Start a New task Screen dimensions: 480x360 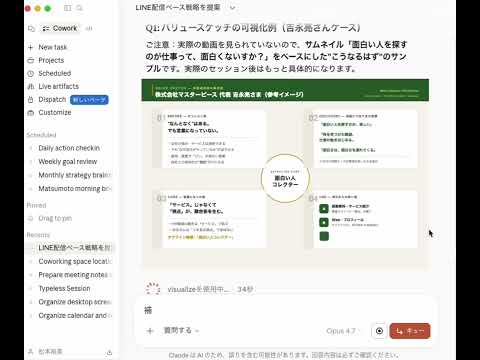(x=53, y=47)
